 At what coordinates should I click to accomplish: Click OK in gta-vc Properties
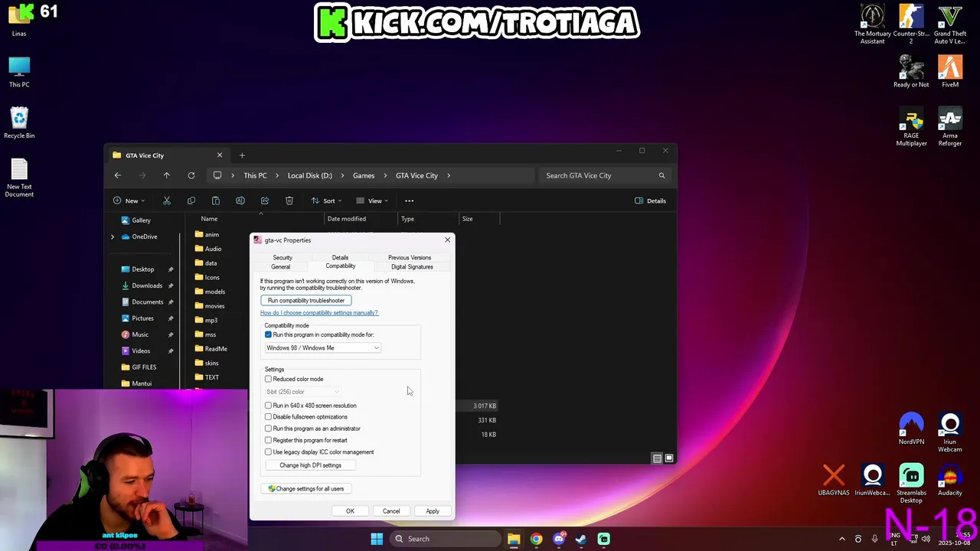pos(350,511)
